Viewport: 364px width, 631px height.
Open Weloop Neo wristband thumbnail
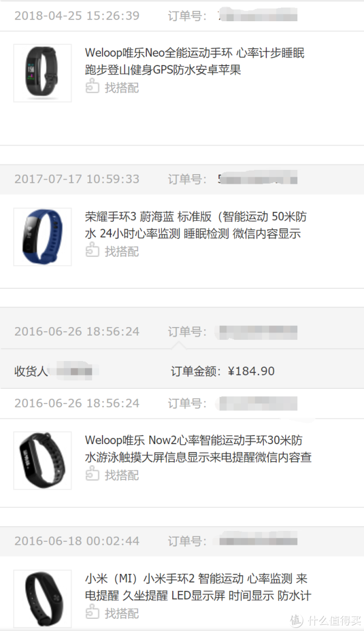click(42, 73)
